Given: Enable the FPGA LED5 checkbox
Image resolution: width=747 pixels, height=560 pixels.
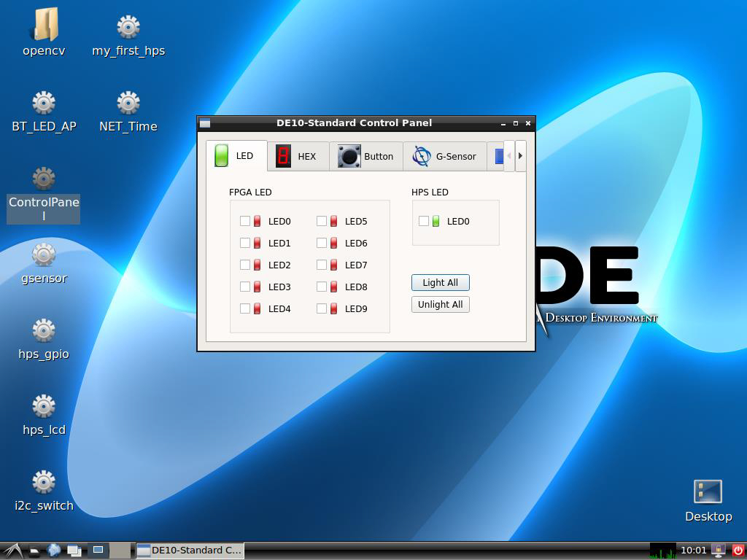Looking at the screenshot, I should (x=322, y=221).
